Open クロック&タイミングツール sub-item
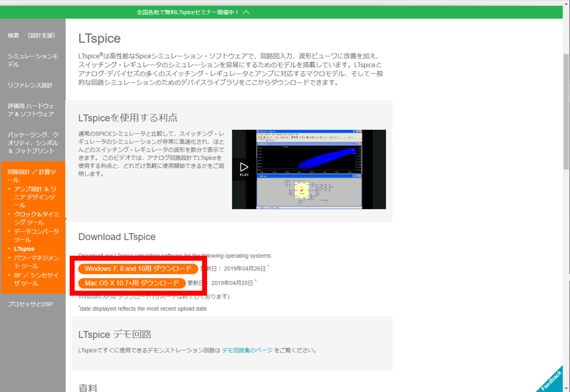Screen dimensions: 570x392 37,218
